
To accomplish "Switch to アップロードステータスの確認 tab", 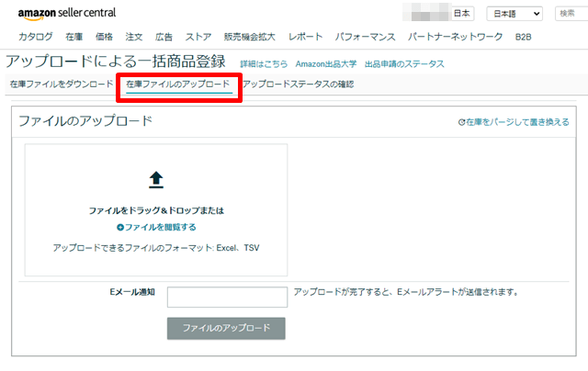I will (x=298, y=84).
